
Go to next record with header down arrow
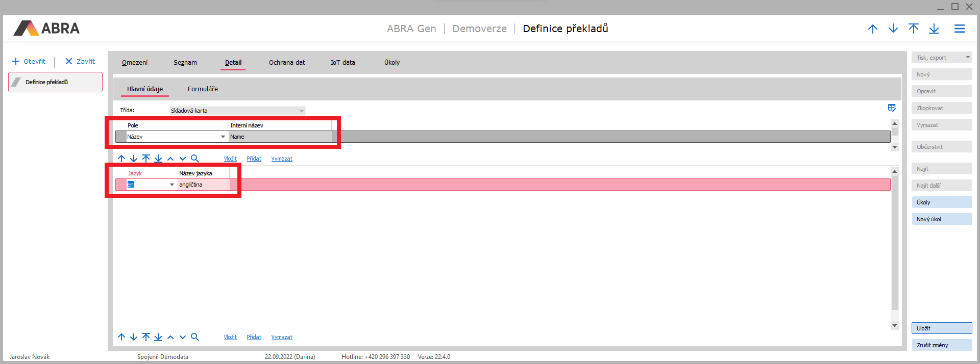click(x=893, y=29)
